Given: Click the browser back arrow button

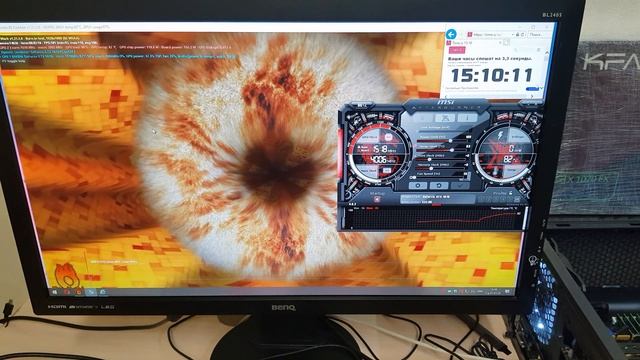Looking at the screenshot, I should 451,34.
